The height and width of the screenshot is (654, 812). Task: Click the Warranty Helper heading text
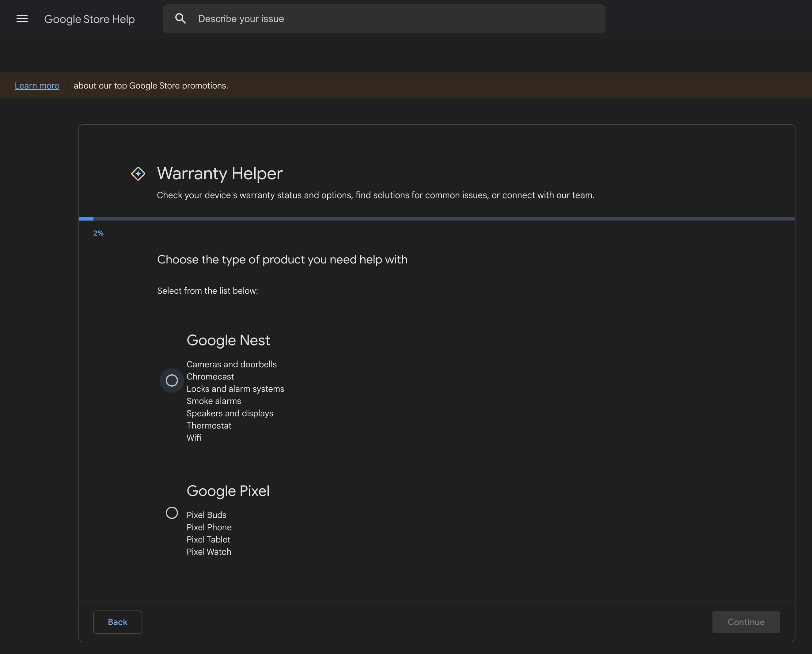click(219, 174)
